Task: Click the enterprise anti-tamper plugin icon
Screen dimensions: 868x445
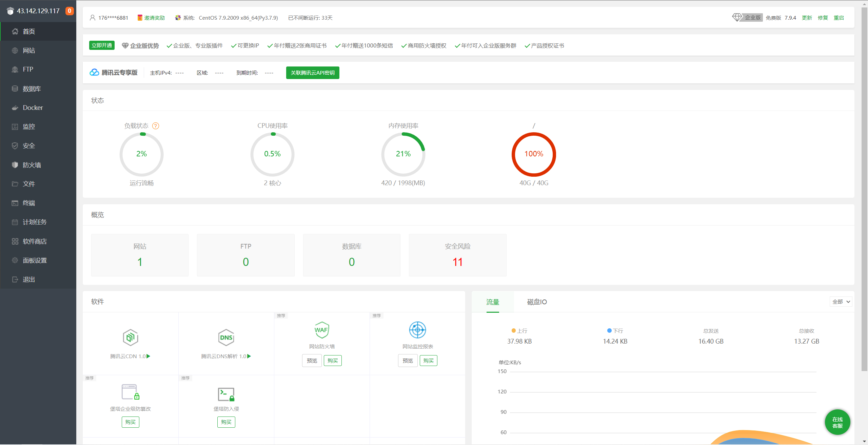Action: [131, 392]
